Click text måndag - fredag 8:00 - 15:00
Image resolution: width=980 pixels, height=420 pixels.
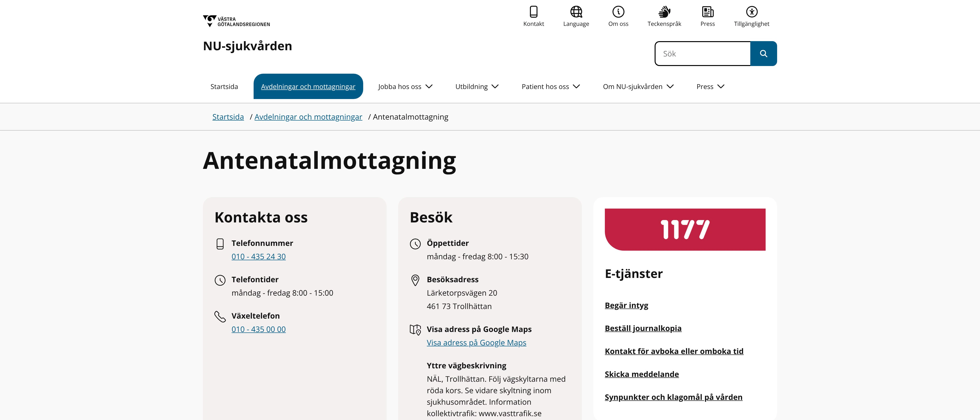click(x=282, y=293)
